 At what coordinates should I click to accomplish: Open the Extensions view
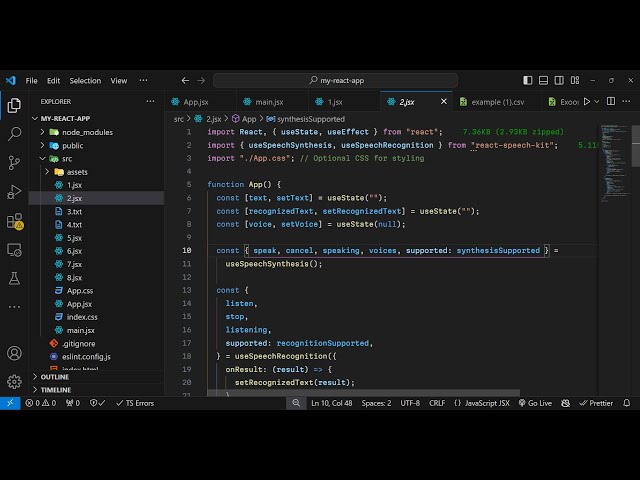14,221
